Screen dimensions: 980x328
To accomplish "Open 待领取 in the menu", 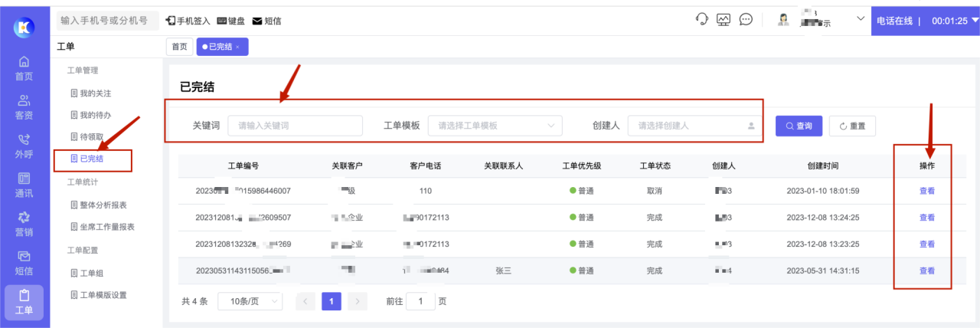I will pyautogui.click(x=86, y=136).
